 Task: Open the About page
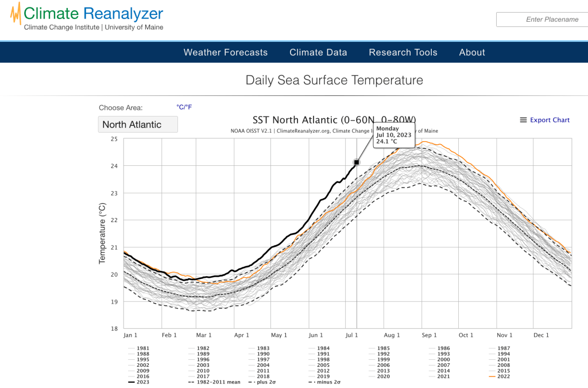tap(471, 52)
